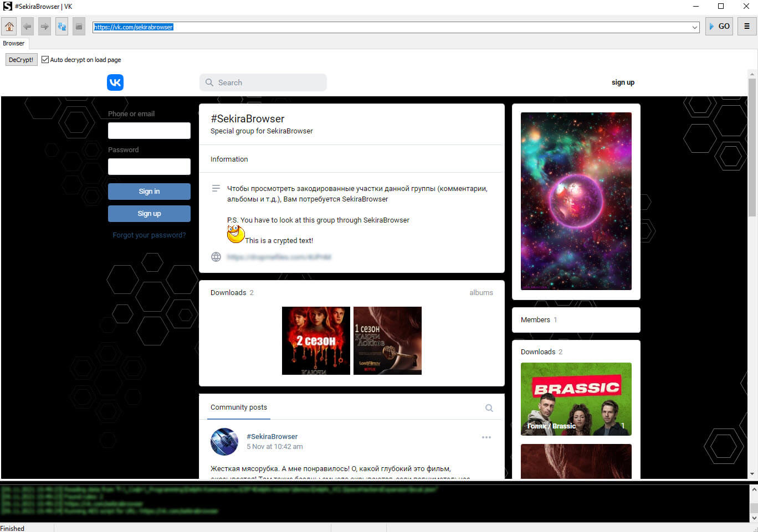Stop loading with the gray square toolbar icon

[79, 27]
